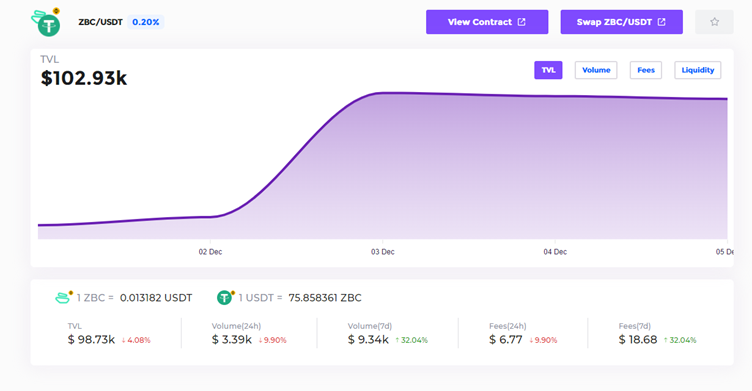Switch chart to Volume

point(596,70)
